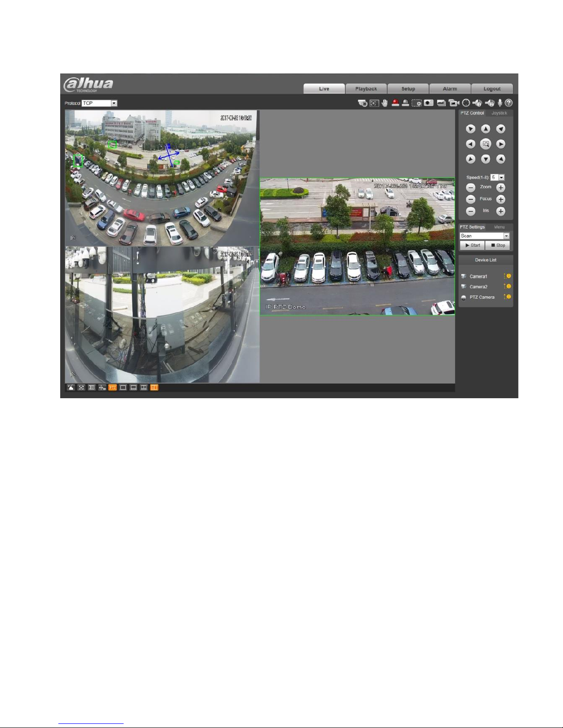The width and height of the screenshot is (563, 728).
Task: Move PTZ down with arrow
Action: (x=486, y=159)
